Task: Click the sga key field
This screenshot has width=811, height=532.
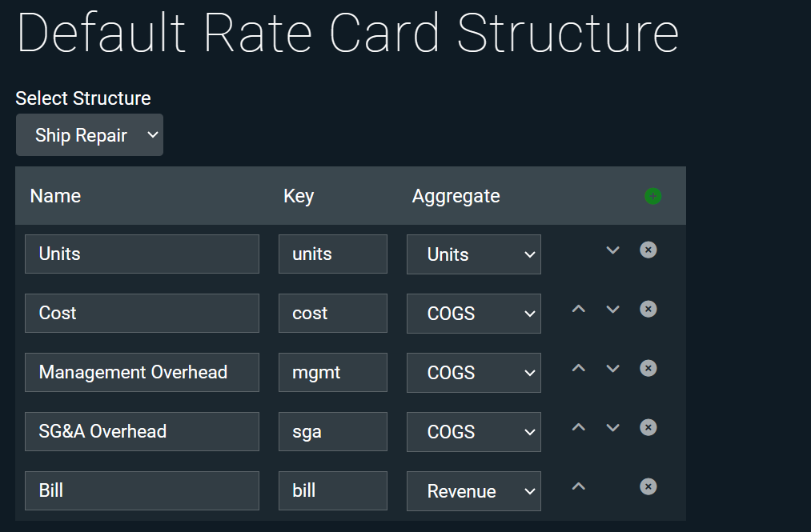Action: (x=332, y=432)
